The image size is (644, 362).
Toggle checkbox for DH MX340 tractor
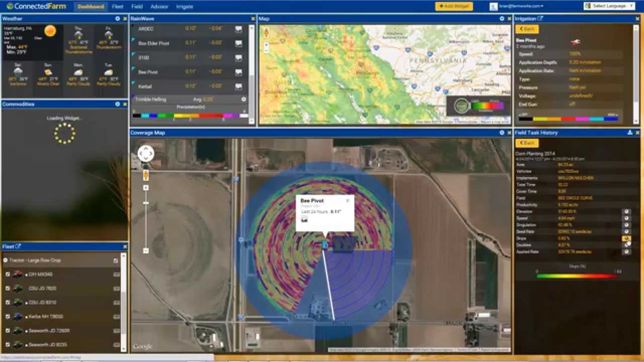8,275
